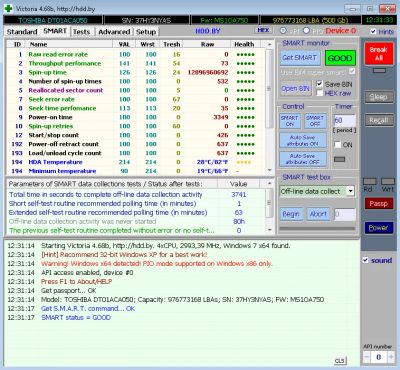Select the Reallocated sector count row
This screenshot has height=370, width=400.
[x=136, y=90]
